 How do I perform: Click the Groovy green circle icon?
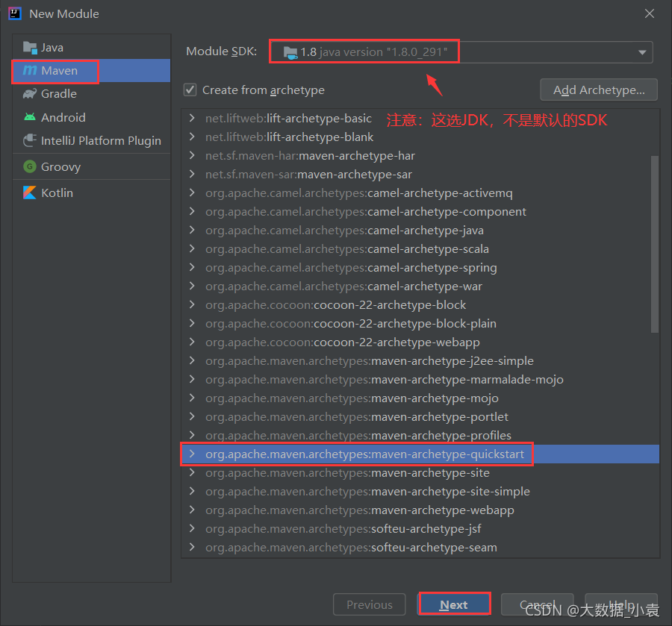(30, 166)
